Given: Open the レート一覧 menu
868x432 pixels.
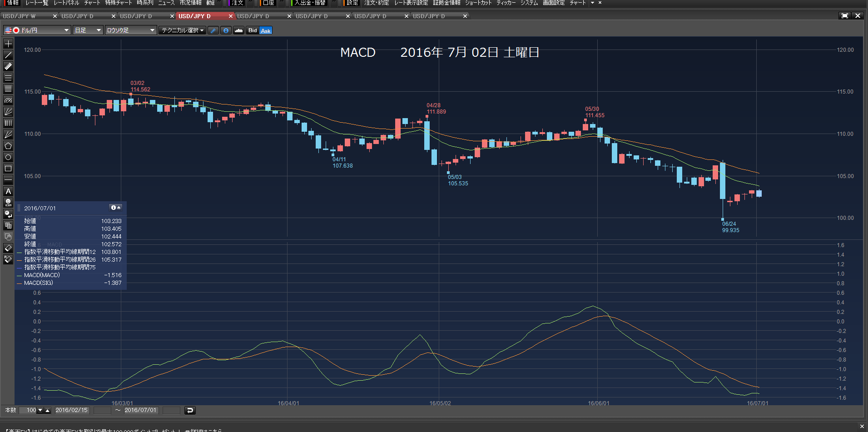Looking at the screenshot, I should click(x=37, y=3).
